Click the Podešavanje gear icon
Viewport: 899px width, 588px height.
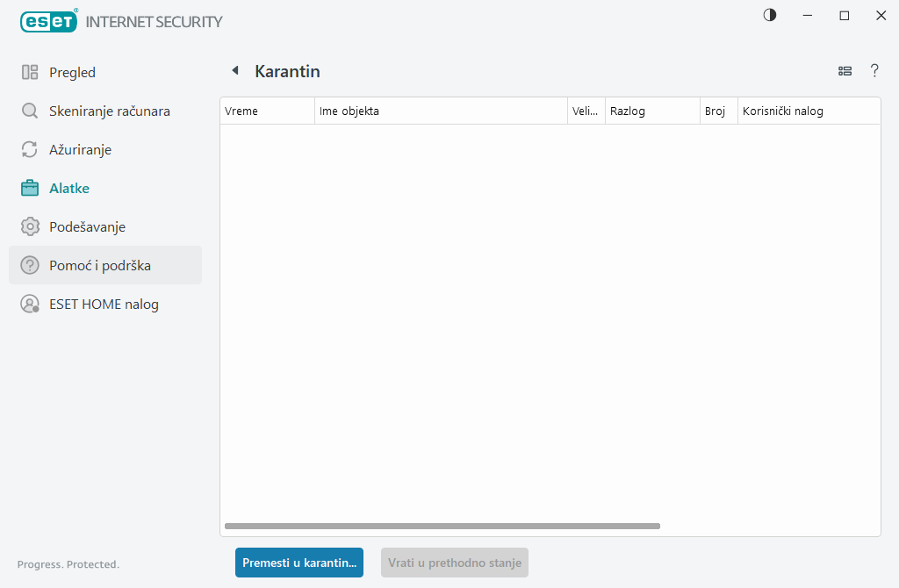point(30,227)
